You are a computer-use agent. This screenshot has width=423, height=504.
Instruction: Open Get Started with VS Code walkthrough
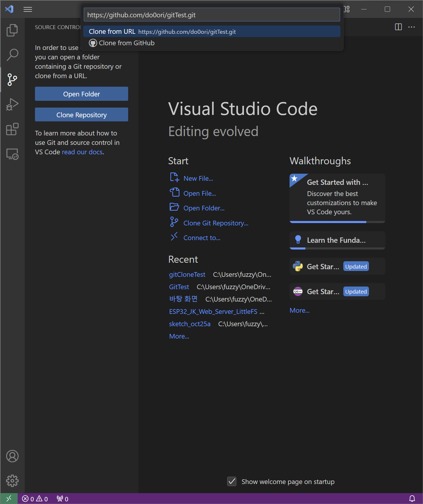click(x=337, y=198)
